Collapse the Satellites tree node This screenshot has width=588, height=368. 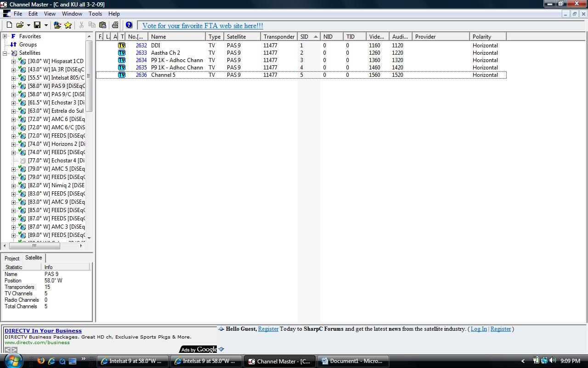coord(5,53)
